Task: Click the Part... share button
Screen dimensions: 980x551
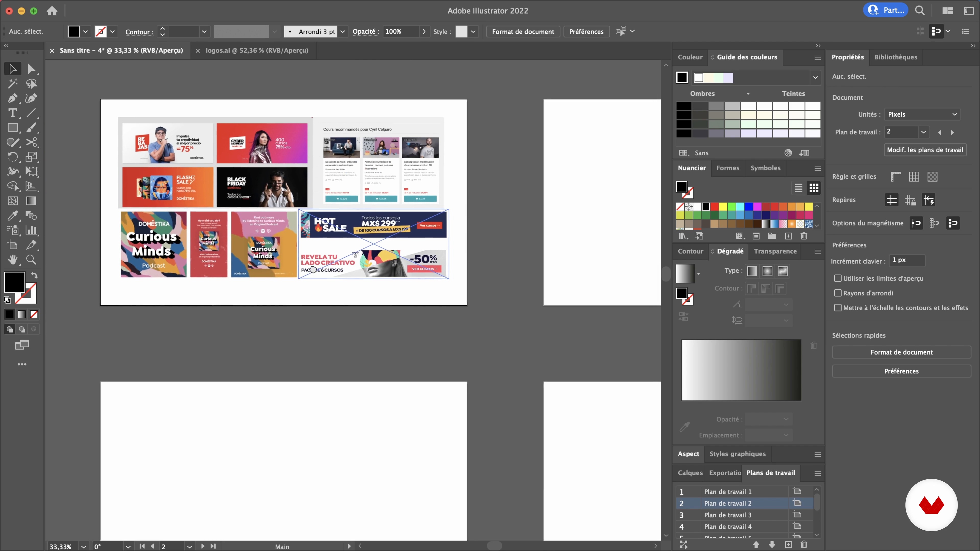Action: point(885,10)
